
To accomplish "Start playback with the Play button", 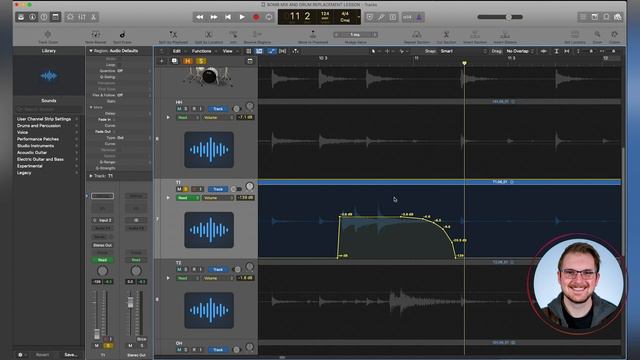I will pyautogui.click(x=242, y=17).
